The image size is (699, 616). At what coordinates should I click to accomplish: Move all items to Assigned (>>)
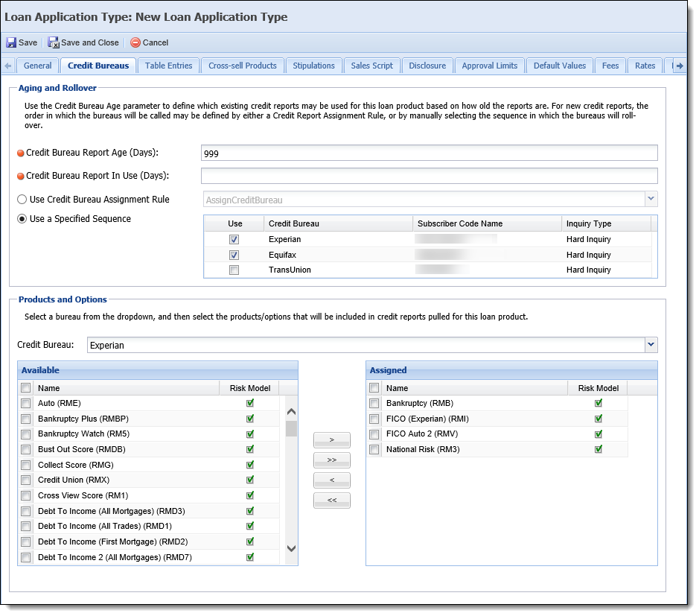coord(332,460)
